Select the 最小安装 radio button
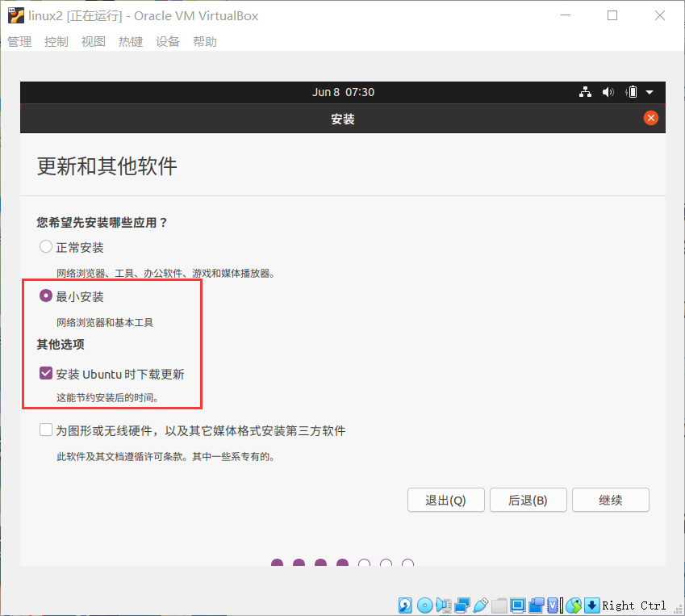The width and height of the screenshot is (685, 616). tap(46, 296)
